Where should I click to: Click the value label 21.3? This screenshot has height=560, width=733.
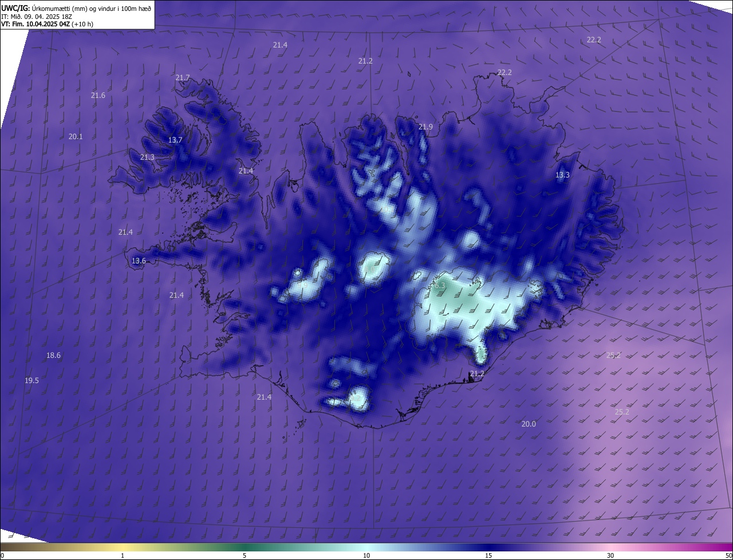pyautogui.click(x=147, y=157)
